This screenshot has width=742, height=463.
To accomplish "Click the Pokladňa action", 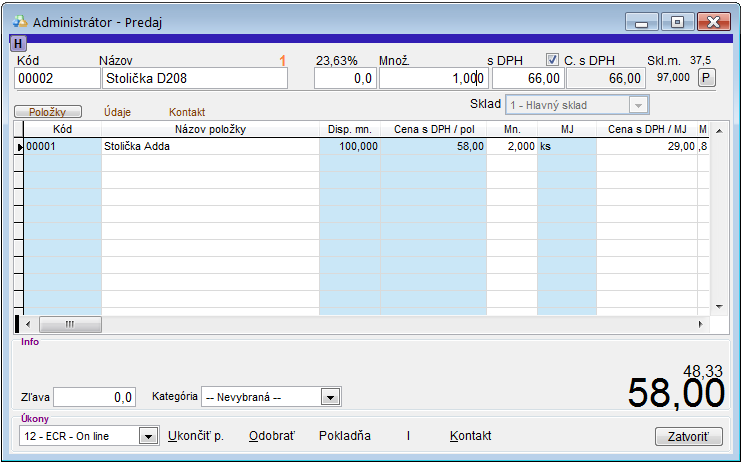I will coord(344,436).
